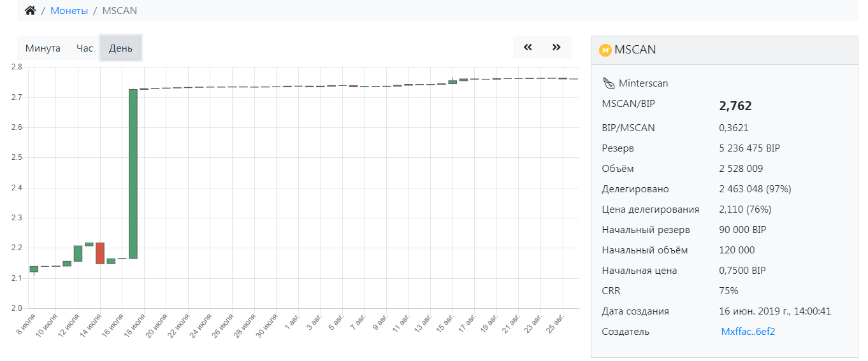Click the green candle at 12 июля
This screenshot has height=361, width=868.
78,253
